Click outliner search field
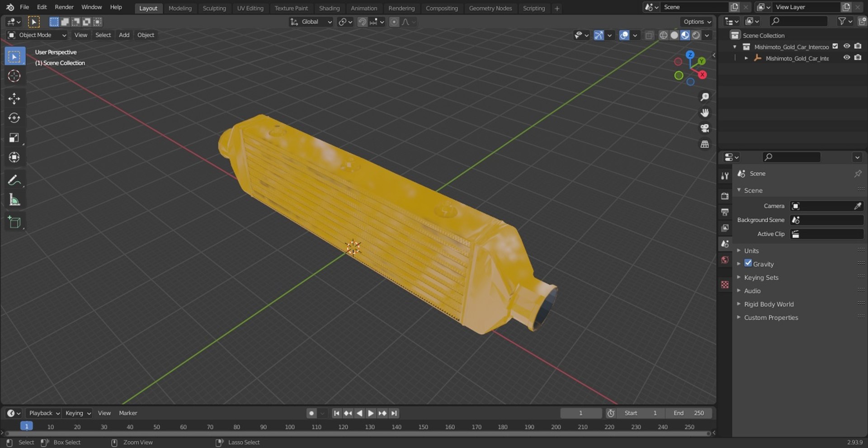This screenshot has height=448, width=868. tap(798, 21)
